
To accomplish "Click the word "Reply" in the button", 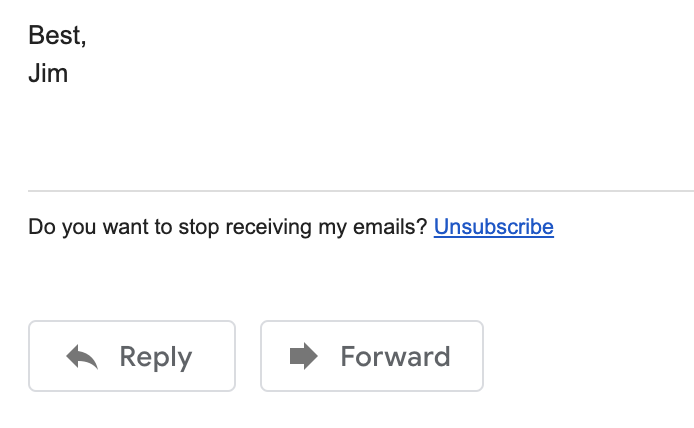I will (156, 357).
